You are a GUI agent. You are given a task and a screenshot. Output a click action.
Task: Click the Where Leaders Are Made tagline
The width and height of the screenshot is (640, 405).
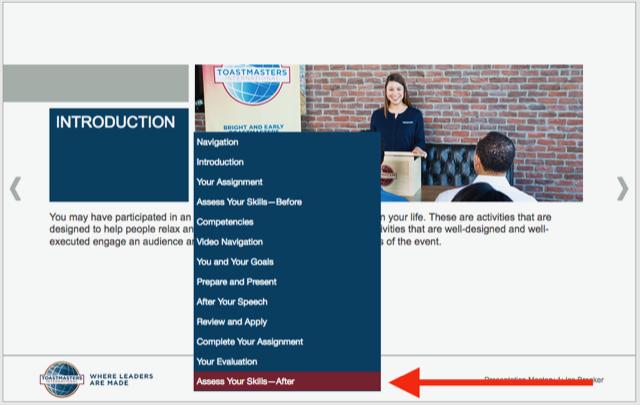(x=121, y=379)
